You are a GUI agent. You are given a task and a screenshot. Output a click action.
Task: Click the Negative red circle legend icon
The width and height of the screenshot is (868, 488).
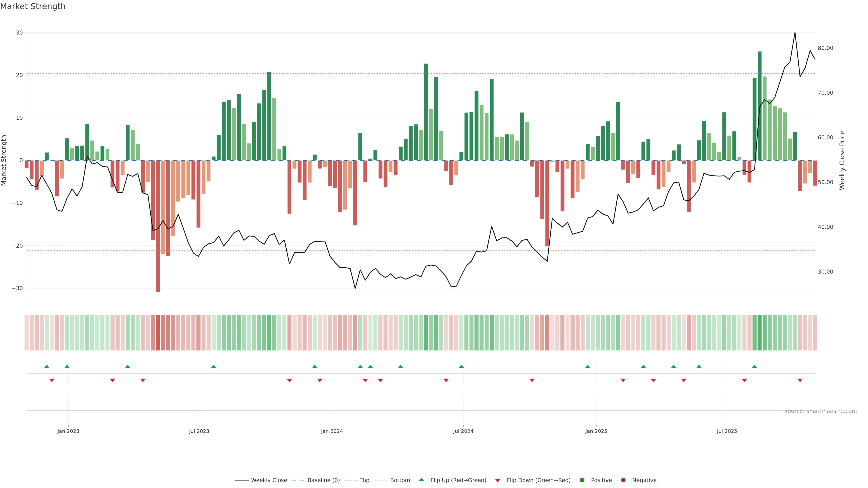[x=623, y=480]
